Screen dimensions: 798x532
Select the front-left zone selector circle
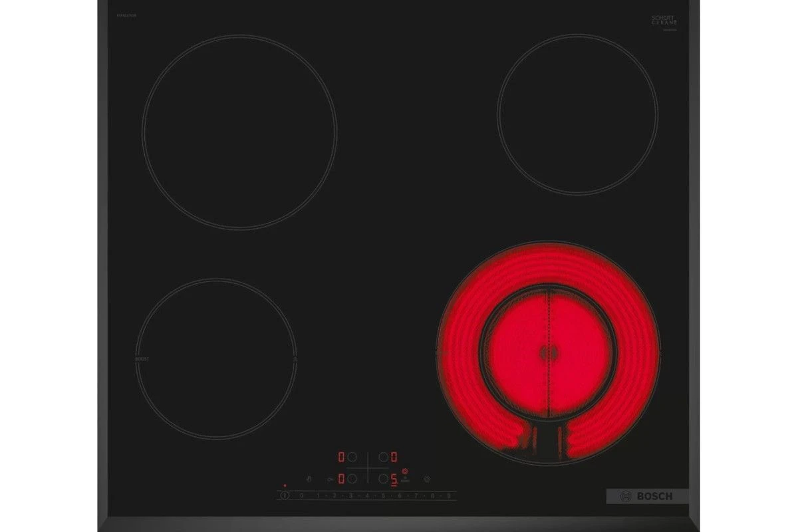[x=352, y=477]
